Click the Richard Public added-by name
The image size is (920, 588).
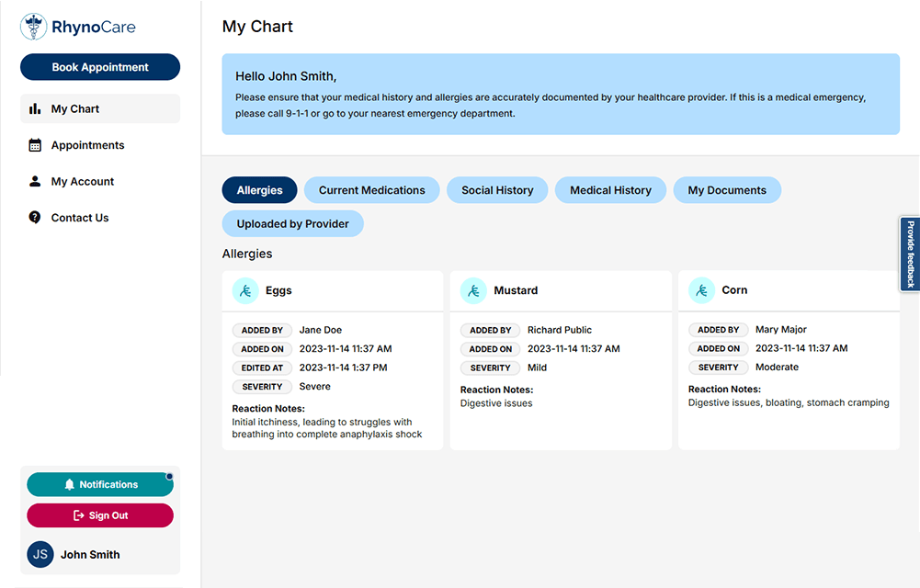[x=560, y=330]
